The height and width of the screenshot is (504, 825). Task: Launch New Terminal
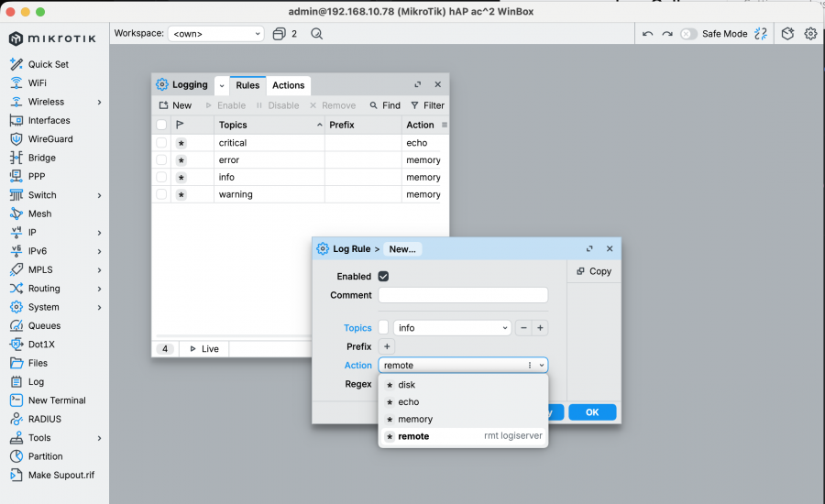(48, 400)
